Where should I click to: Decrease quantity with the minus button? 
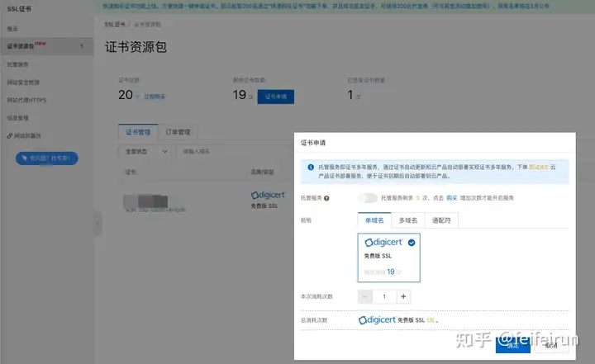365,296
